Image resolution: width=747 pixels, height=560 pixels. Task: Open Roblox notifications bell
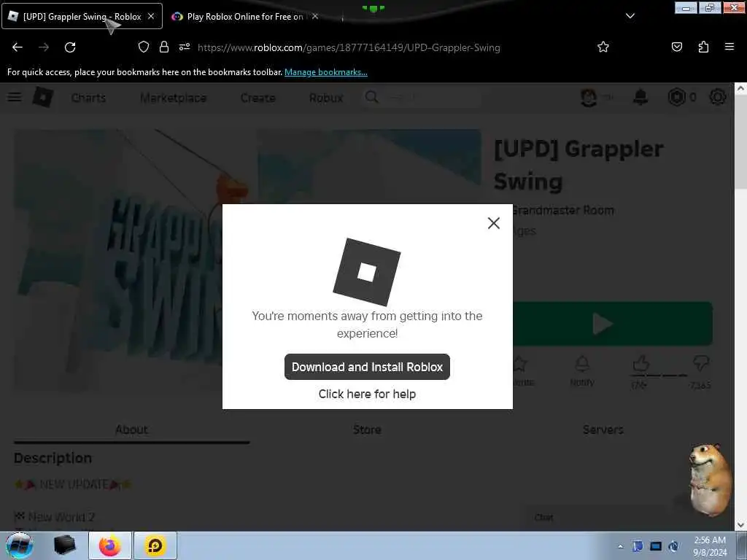(x=640, y=97)
